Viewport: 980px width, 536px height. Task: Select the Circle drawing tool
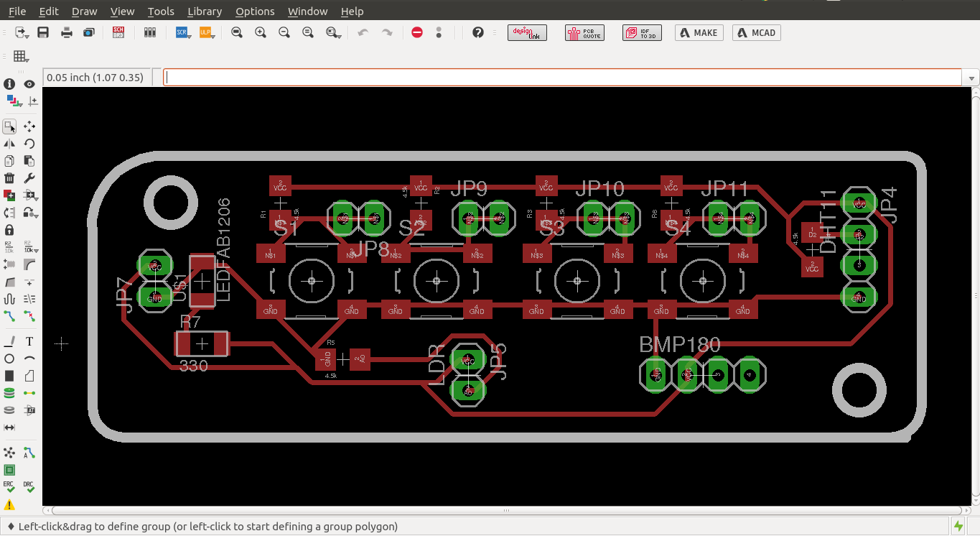tap(9, 359)
